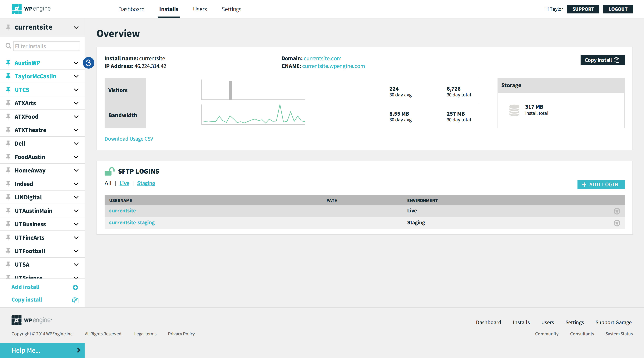Pin the Dell install
The height and width of the screenshot is (358, 644).
coord(8,143)
